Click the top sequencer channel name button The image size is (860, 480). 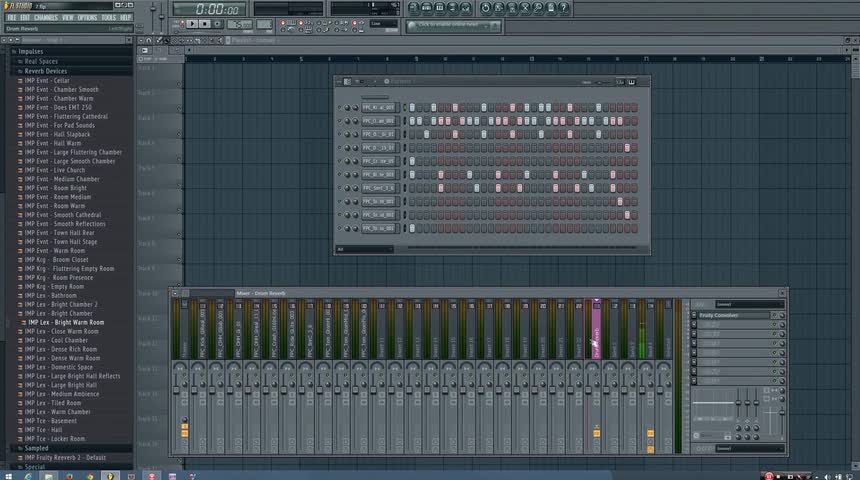tap(379, 108)
